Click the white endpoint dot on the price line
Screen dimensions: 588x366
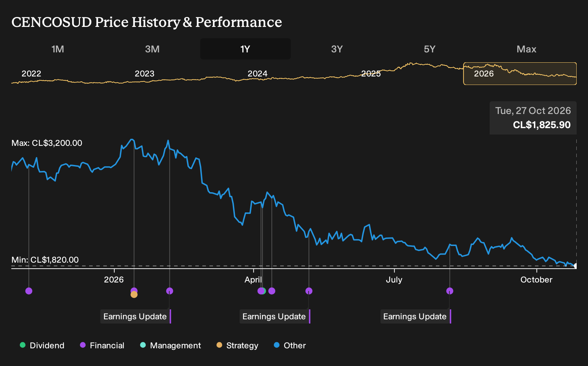coord(576,266)
